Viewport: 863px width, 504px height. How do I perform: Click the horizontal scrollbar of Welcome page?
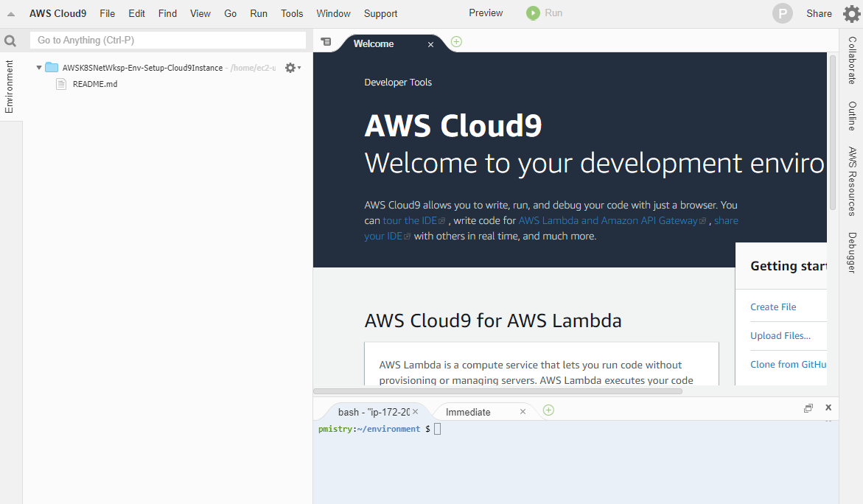pos(497,391)
